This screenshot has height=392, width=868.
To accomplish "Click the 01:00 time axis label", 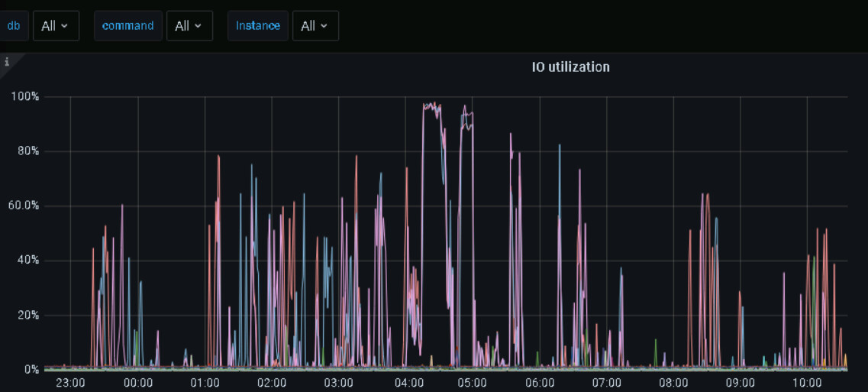I will pos(205,383).
